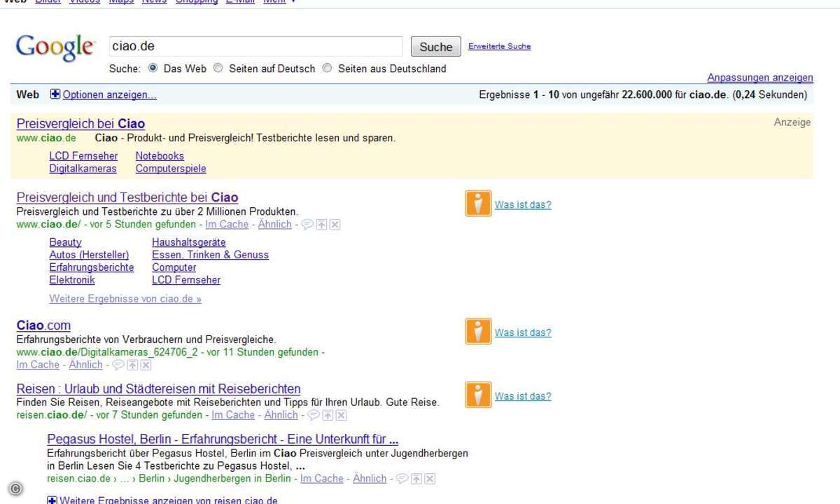Screen dimensions: 840x504
Task: Open 'Computer' sitelink
Action: [174, 267]
